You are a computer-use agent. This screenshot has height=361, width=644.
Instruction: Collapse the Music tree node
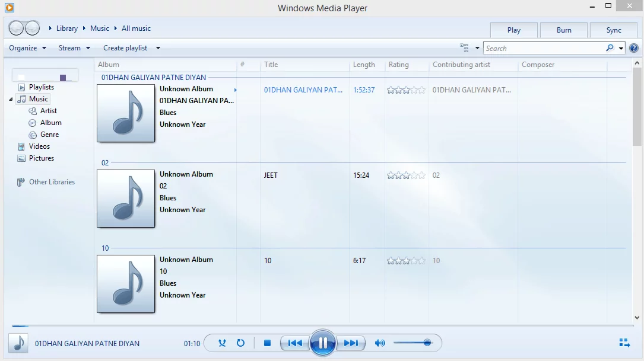tap(11, 99)
